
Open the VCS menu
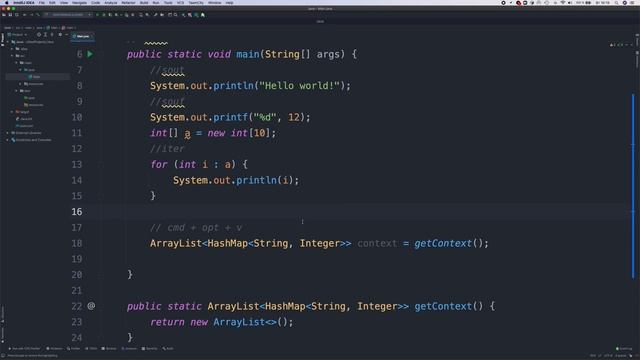(x=180, y=2)
